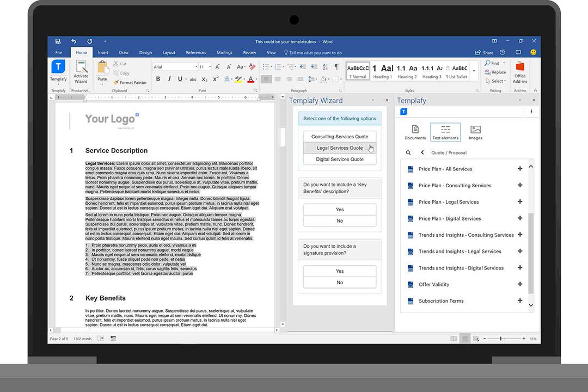
Task: Toggle italic formatting
Action: click(169, 79)
